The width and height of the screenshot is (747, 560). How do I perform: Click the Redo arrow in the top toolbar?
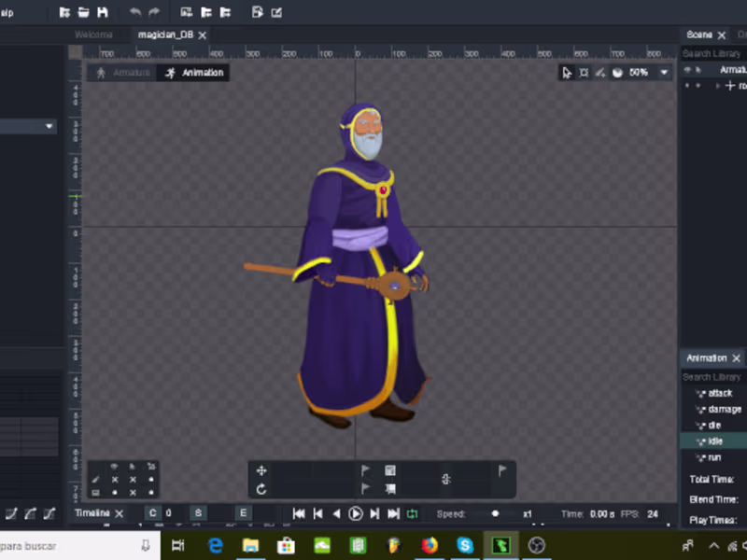[x=154, y=12]
